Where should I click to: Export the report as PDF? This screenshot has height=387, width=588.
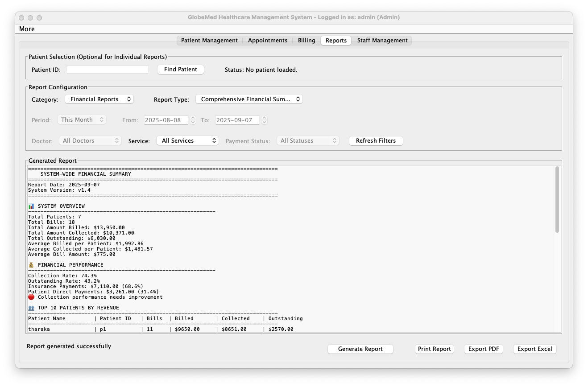click(483, 349)
